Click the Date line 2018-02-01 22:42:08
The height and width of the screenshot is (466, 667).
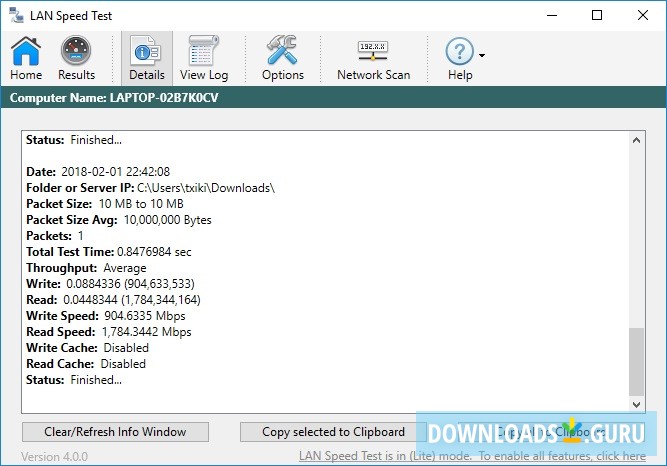coord(98,172)
